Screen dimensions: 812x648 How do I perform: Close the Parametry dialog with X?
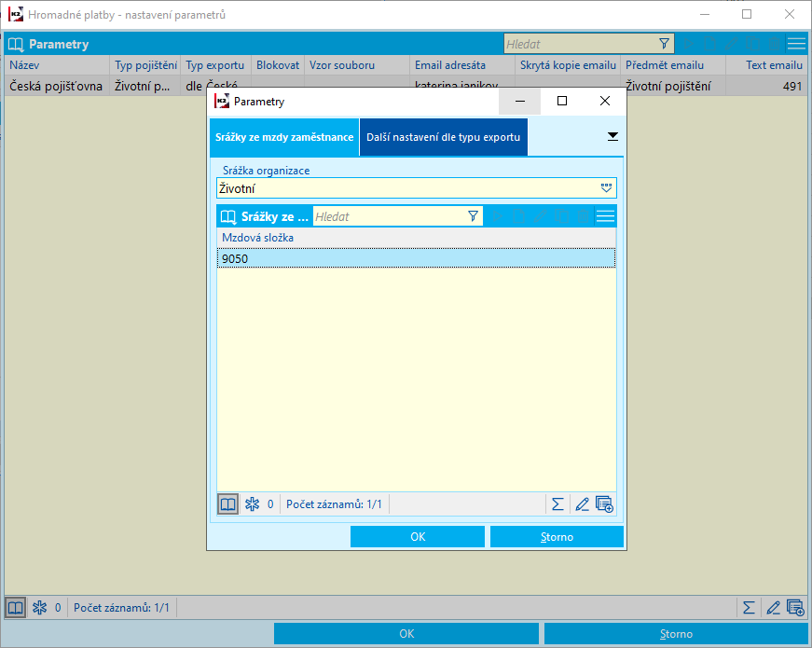coord(605,101)
